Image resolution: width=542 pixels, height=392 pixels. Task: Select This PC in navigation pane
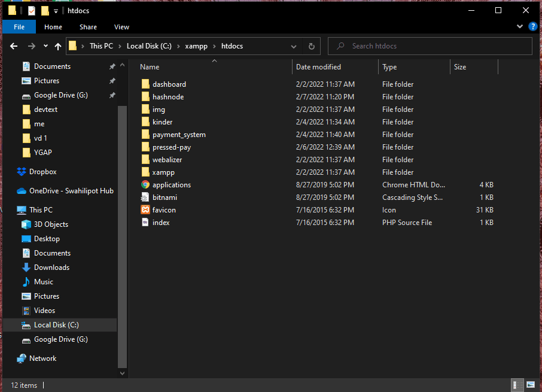41,210
